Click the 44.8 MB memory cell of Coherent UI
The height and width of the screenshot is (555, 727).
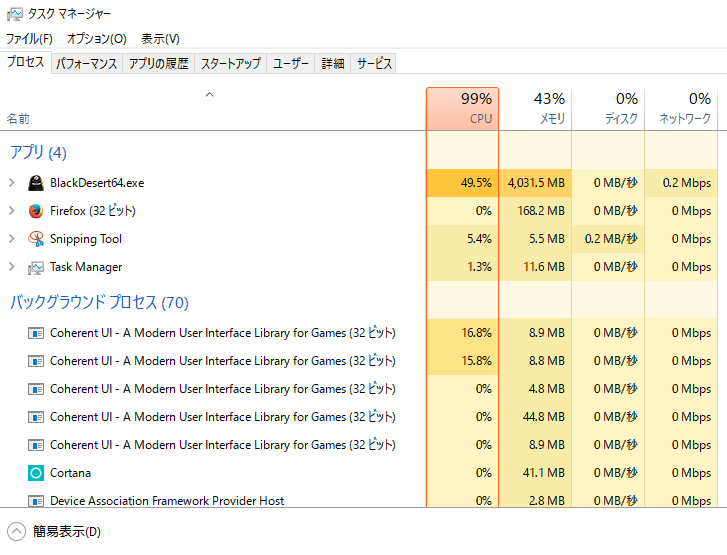click(535, 417)
